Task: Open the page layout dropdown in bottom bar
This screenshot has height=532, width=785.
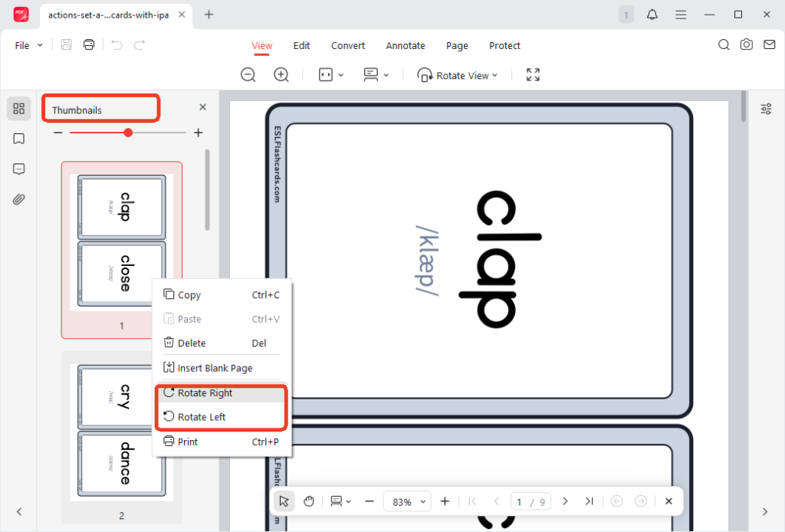Action: [x=341, y=501]
